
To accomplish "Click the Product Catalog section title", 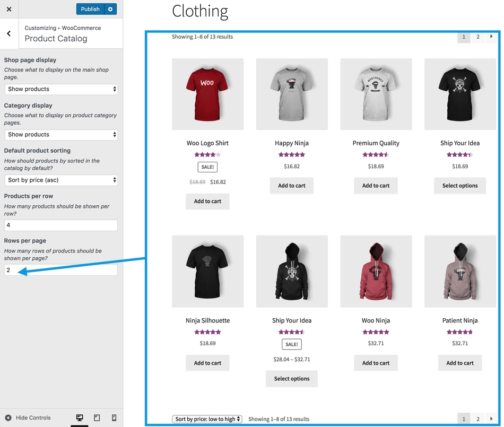I will [x=56, y=39].
